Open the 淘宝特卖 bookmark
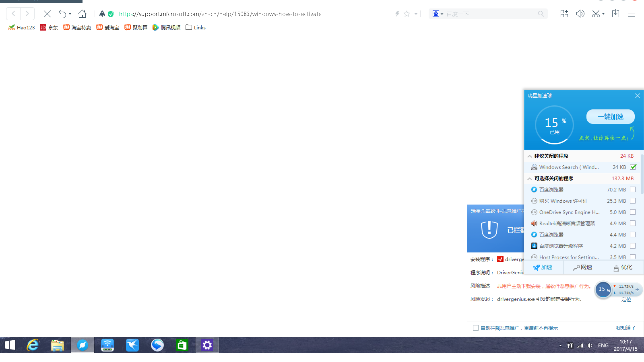This screenshot has height=362, width=644. click(x=77, y=27)
